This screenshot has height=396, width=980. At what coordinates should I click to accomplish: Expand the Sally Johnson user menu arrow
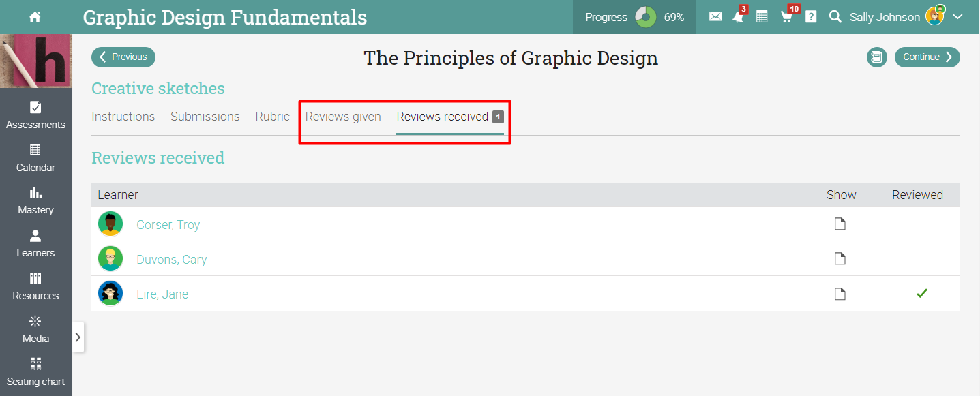point(958,17)
